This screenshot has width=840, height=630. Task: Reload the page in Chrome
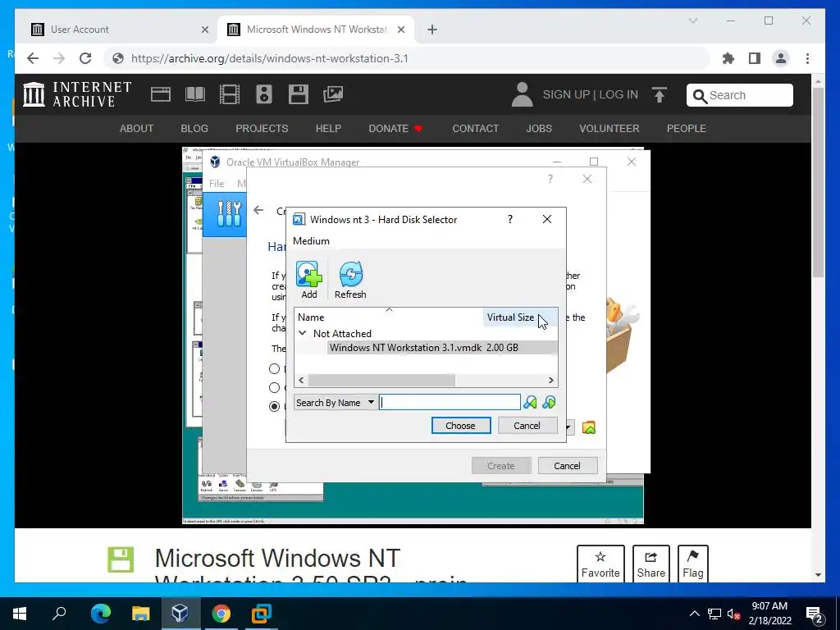(85, 58)
